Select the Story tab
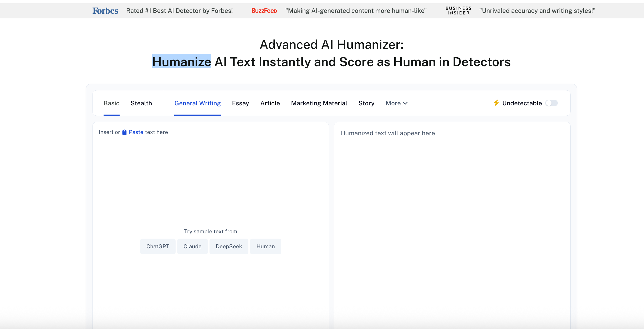Screen dimensions: 644x329 [366, 103]
